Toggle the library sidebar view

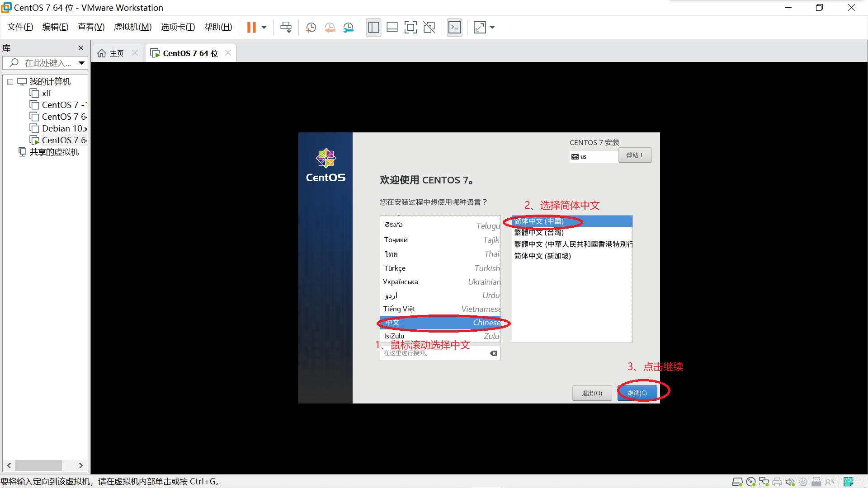coord(373,28)
